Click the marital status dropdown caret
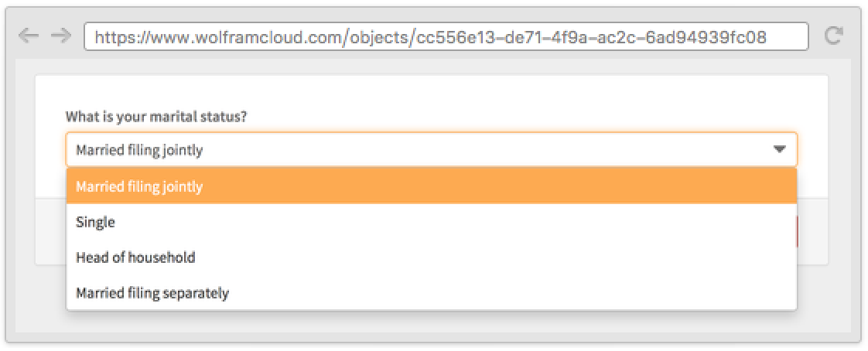Screen dimensions: 868x351 779,149
